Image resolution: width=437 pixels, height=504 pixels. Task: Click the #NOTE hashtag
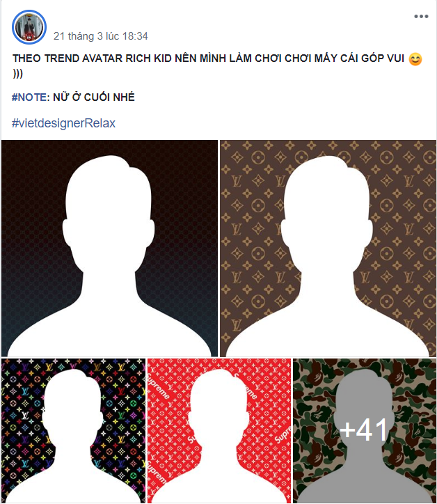point(29,97)
